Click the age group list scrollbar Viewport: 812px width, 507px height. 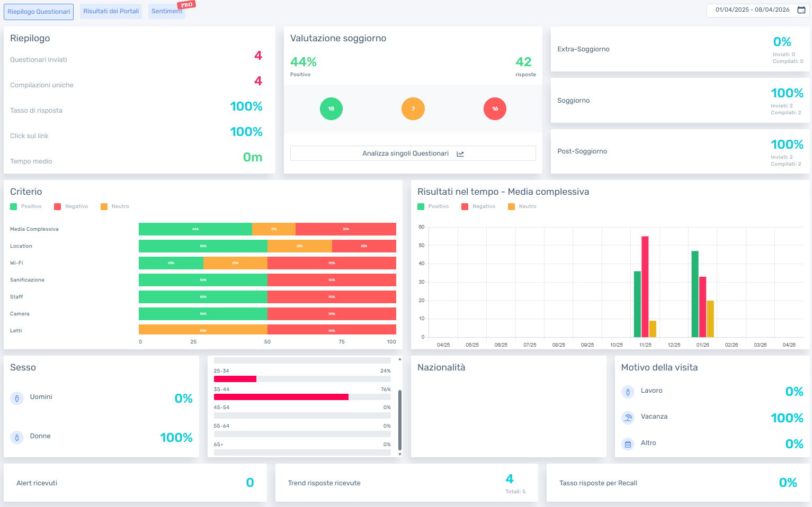click(x=399, y=420)
